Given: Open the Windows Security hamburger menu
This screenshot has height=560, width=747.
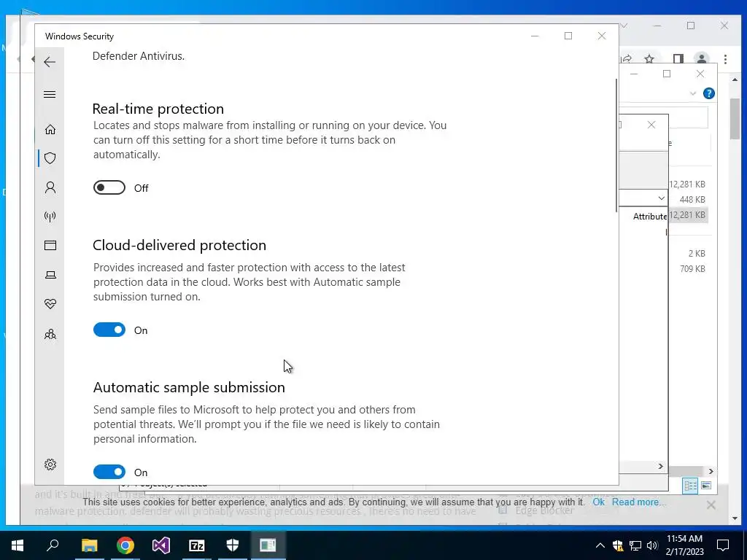Looking at the screenshot, I should click(50, 94).
